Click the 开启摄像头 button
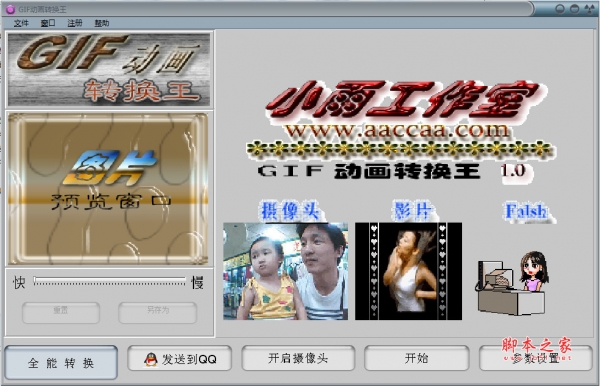Image resolution: width=600 pixels, height=386 pixels. coord(298,358)
